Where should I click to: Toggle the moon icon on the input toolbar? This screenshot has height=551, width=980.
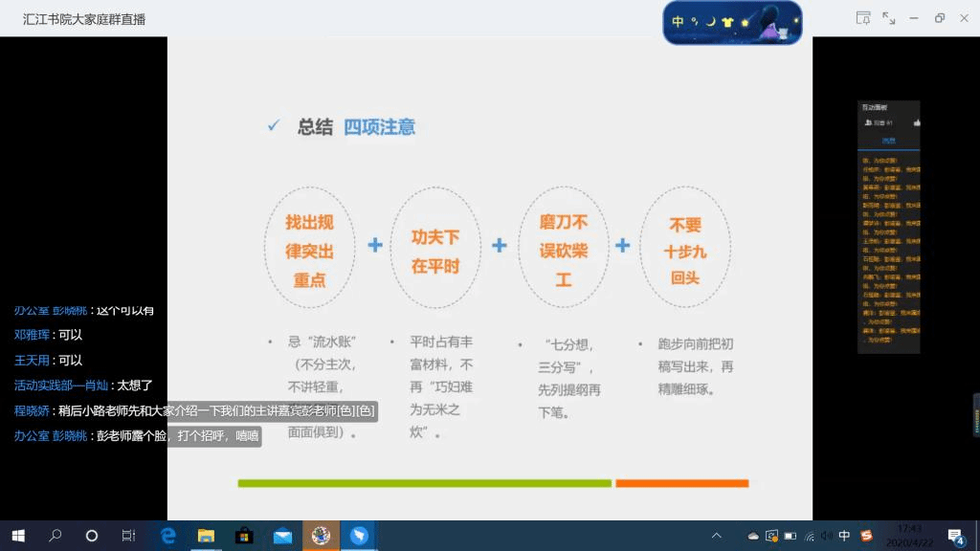tap(711, 22)
